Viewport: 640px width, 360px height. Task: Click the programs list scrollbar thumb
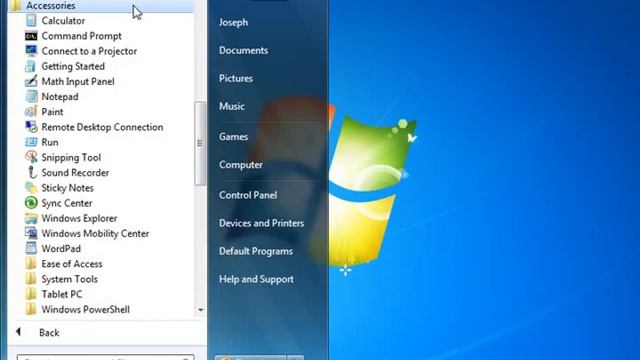pos(200,143)
